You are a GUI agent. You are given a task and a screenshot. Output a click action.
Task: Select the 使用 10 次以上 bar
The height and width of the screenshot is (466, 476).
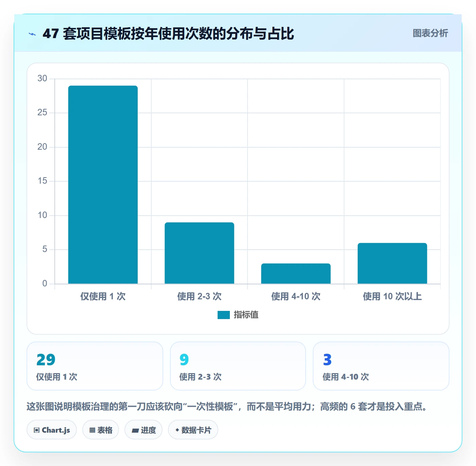[x=392, y=263]
